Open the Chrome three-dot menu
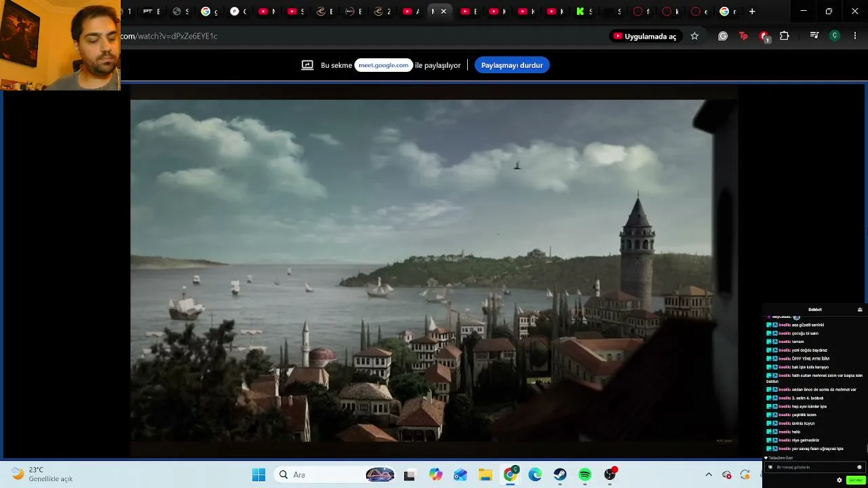The height and width of the screenshot is (488, 868). [855, 36]
